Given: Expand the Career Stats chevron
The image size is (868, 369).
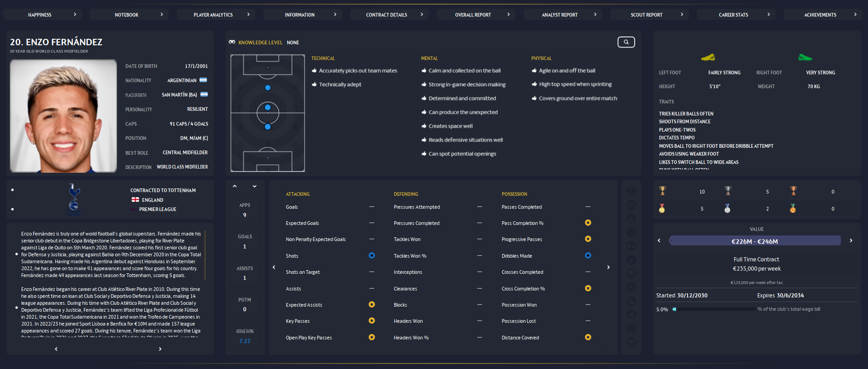Looking at the screenshot, I should click(768, 14).
